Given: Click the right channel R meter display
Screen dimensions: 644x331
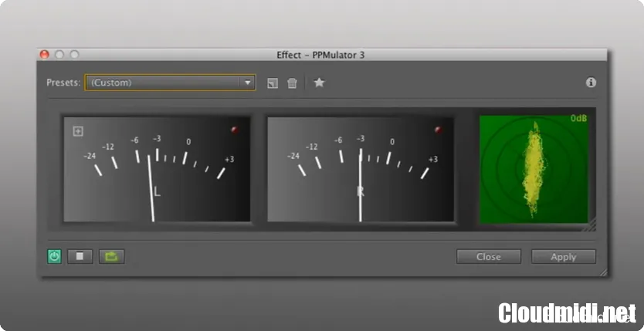Looking at the screenshot, I should pyautogui.click(x=361, y=170).
